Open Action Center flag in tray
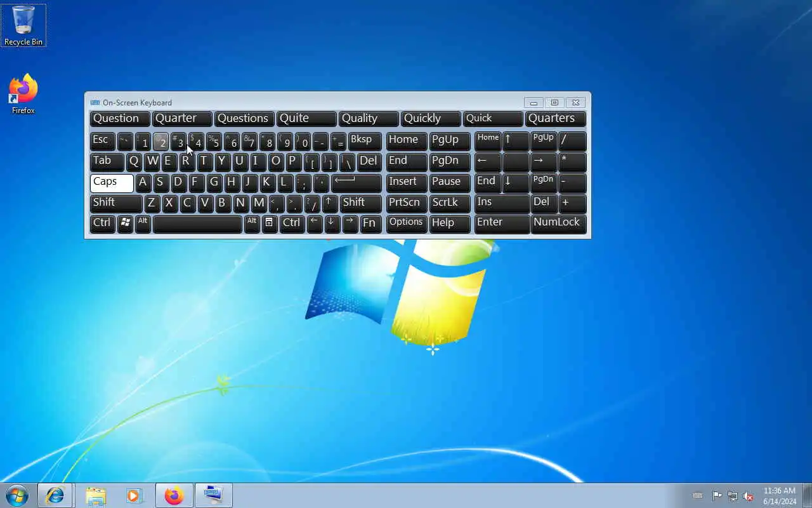Image resolution: width=812 pixels, height=508 pixels. click(x=717, y=496)
